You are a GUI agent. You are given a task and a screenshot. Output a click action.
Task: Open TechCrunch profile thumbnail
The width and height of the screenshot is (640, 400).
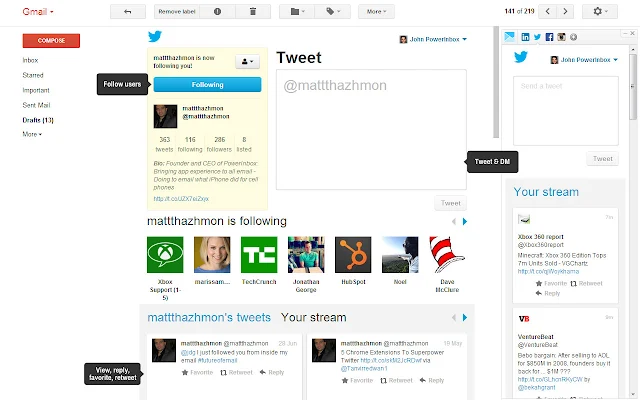(x=259, y=255)
